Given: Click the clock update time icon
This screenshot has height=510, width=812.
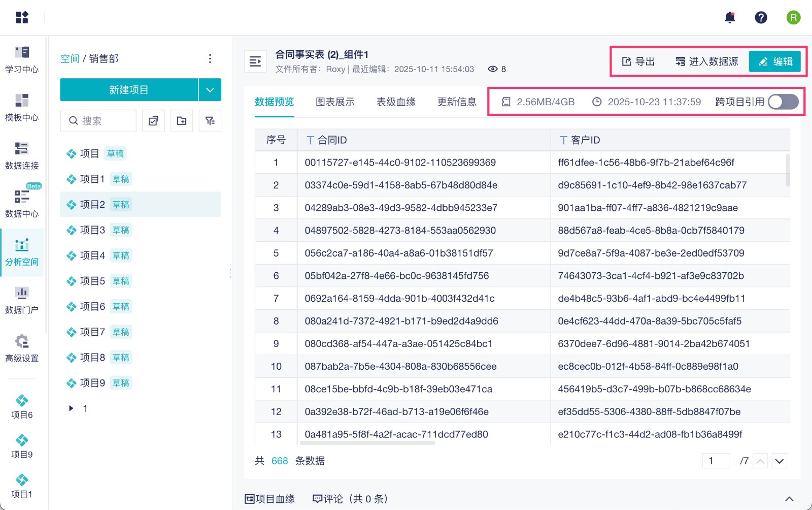Looking at the screenshot, I should [x=597, y=102].
